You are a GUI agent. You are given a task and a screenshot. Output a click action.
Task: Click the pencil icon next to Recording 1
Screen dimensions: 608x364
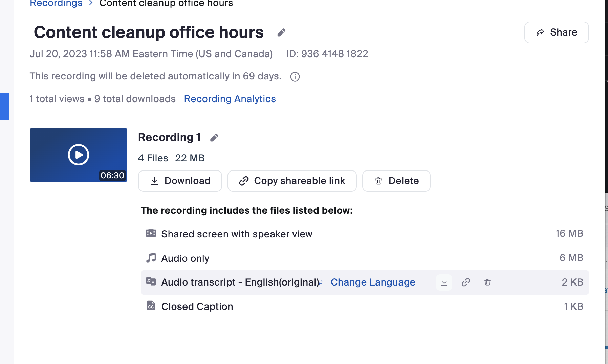(x=214, y=138)
